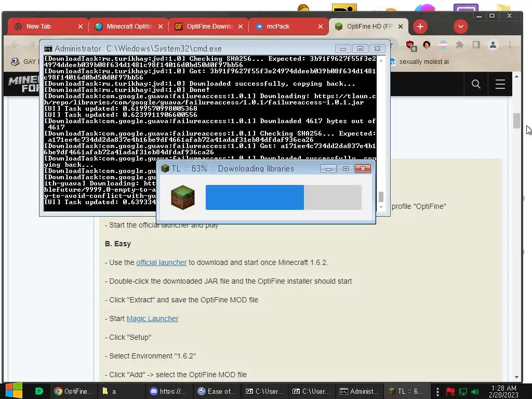Switch to the Administrator cmd taskbar item
This screenshot has width=532, height=399.
coord(359,391)
